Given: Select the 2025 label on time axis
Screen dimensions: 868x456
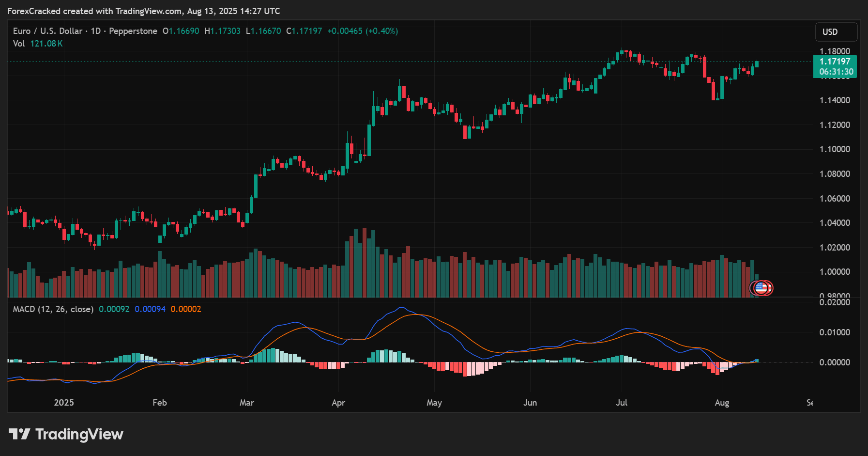Looking at the screenshot, I should coord(64,402).
